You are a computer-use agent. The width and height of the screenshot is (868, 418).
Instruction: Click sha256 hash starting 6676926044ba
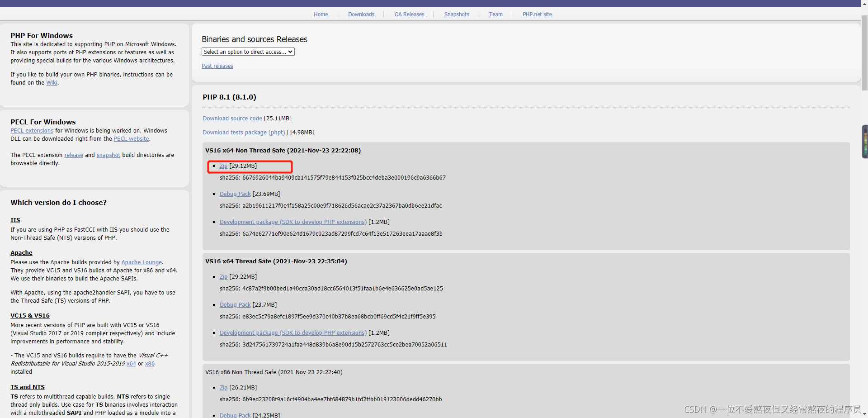pos(344,178)
